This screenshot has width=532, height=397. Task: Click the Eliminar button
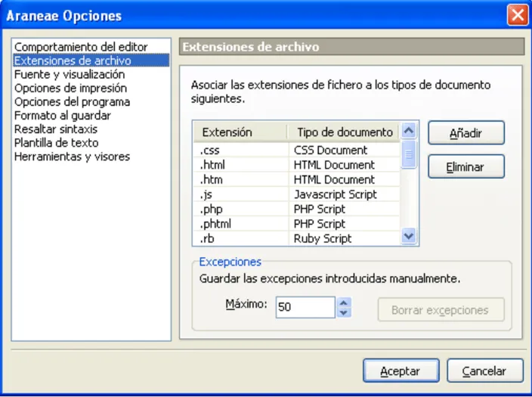pyautogui.click(x=466, y=166)
